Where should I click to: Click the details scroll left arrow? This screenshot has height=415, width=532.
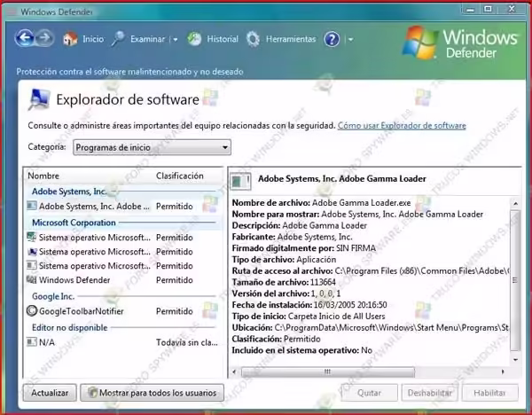[234, 372]
